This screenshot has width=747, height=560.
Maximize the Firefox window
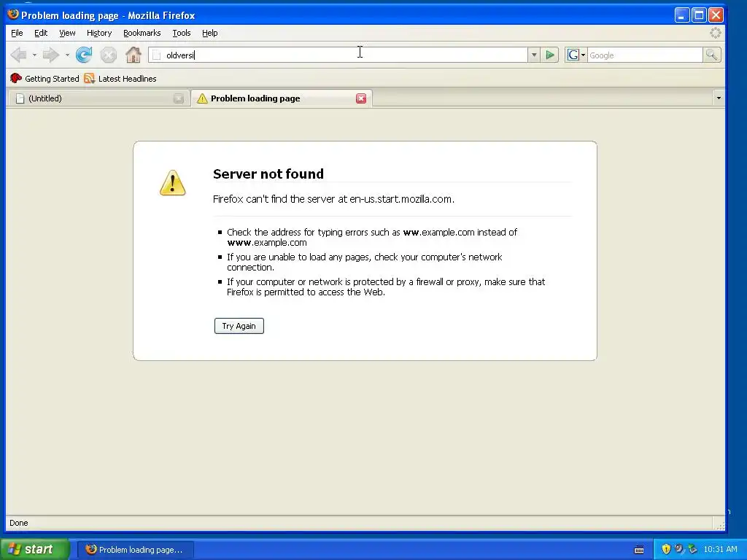click(x=699, y=15)
